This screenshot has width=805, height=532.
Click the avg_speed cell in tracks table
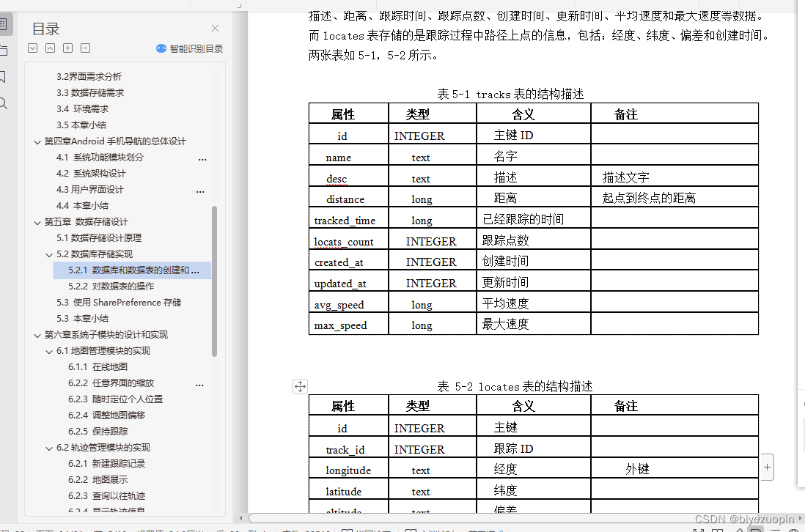tap(348, 303)
